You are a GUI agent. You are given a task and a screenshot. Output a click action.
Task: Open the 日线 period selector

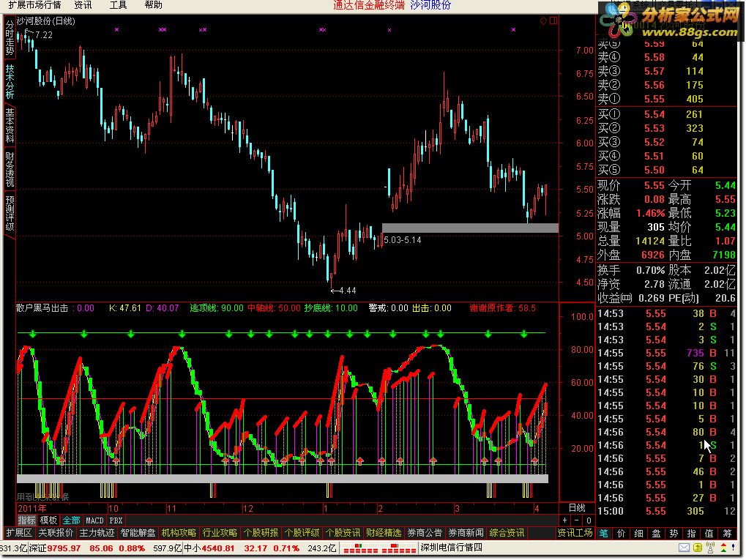577,508
